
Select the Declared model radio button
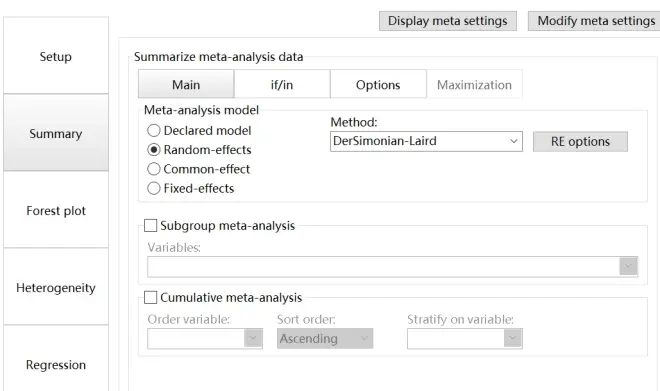(154, 130)
